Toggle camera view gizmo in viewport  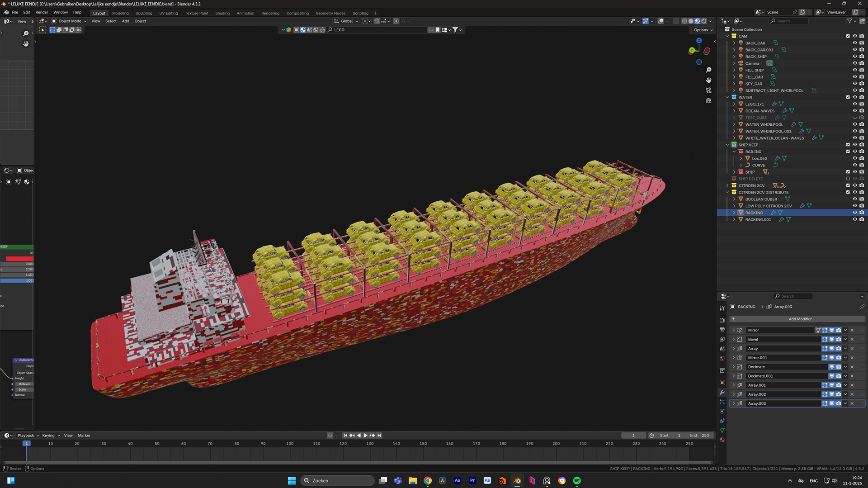[x=708, y=90]
